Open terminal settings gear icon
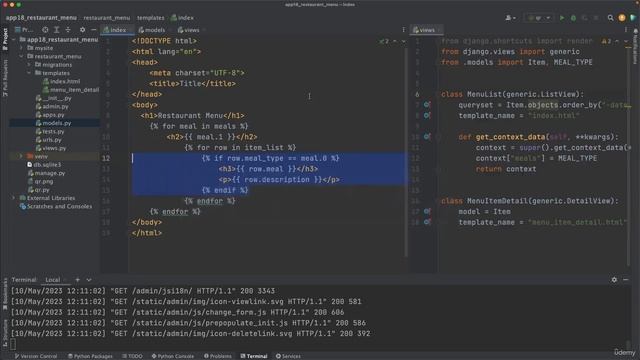Viewport: 640px width, 360px height. (614, 280)
